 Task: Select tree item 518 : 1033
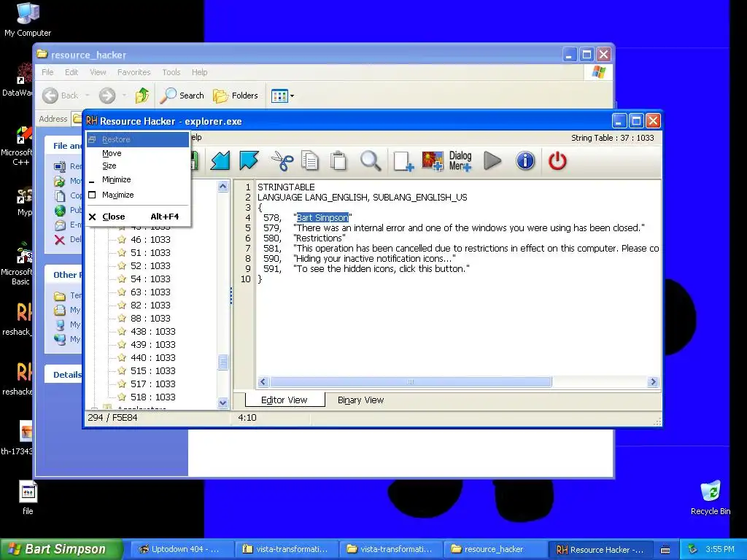(x=153, y=397)
